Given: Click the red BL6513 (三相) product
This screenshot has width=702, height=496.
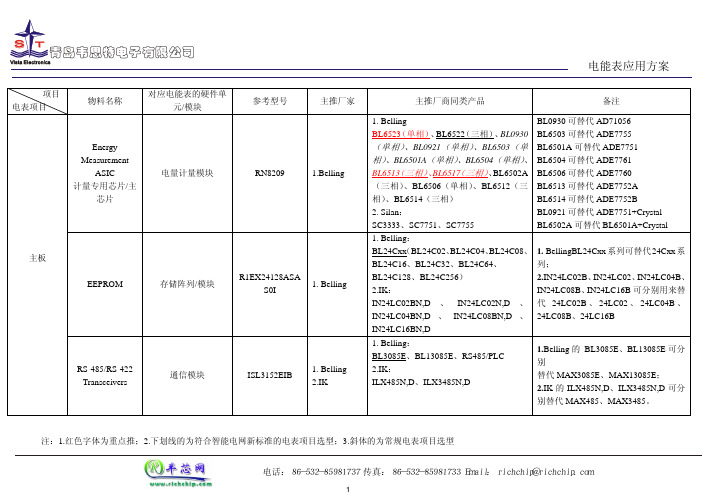Looking at the screenshot, I should click(x=400, y=173).
